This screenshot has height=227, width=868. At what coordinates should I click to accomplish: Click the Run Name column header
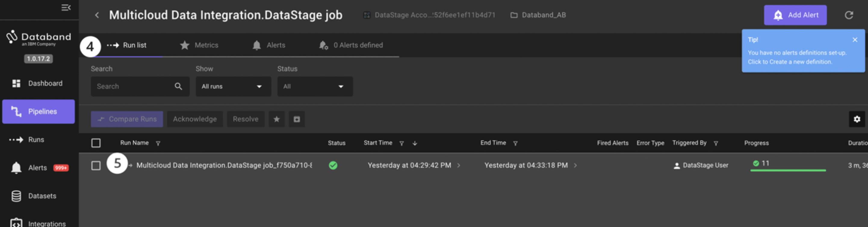(135, 143)
